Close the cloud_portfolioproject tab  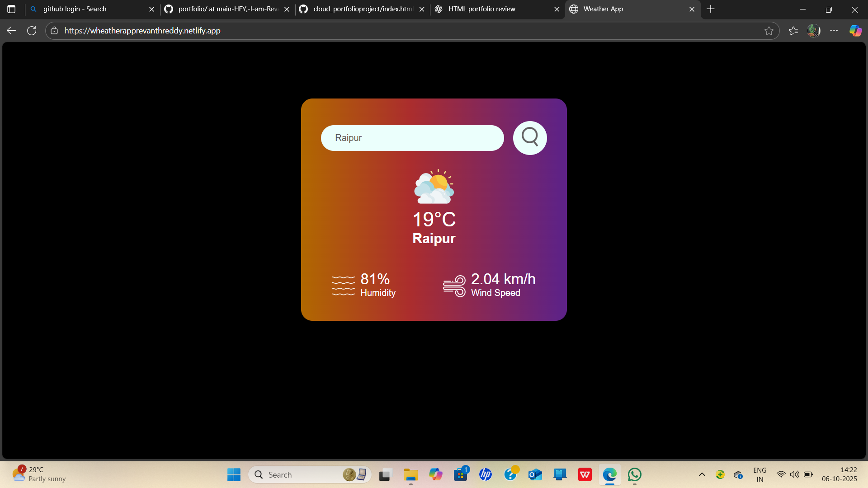422,9
